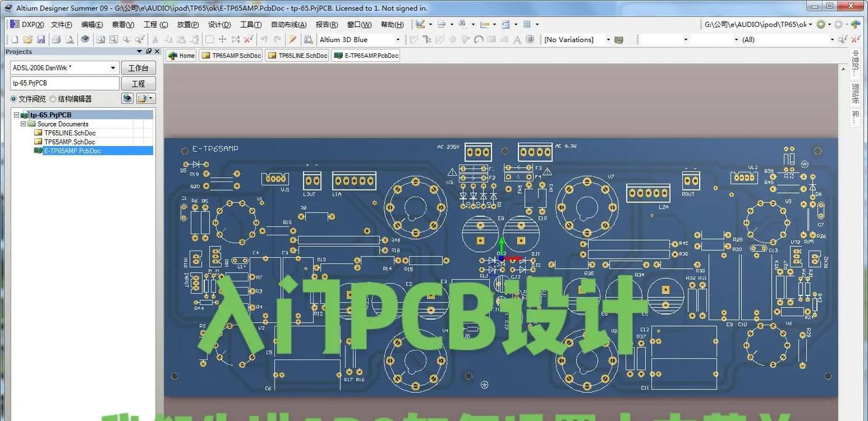Expand the grid icon dropdown arrow

point(537,24)
